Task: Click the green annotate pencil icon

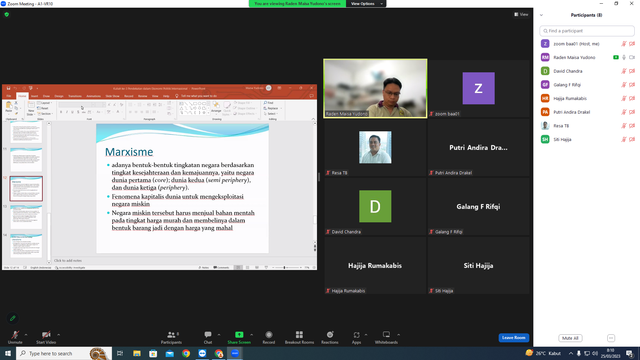Action: [13, 318]
